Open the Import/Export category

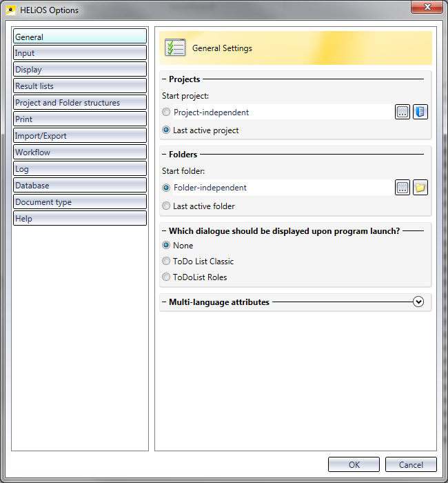click(x=80, y=135)
